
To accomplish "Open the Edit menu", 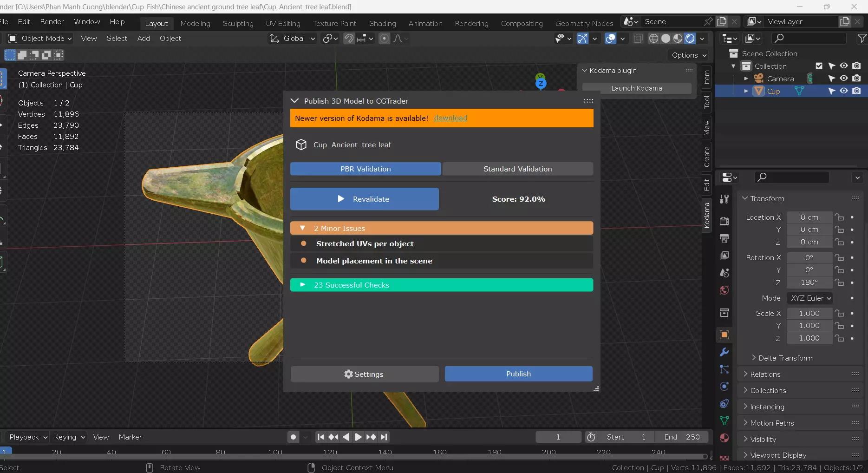I will (x=24, y=22).
